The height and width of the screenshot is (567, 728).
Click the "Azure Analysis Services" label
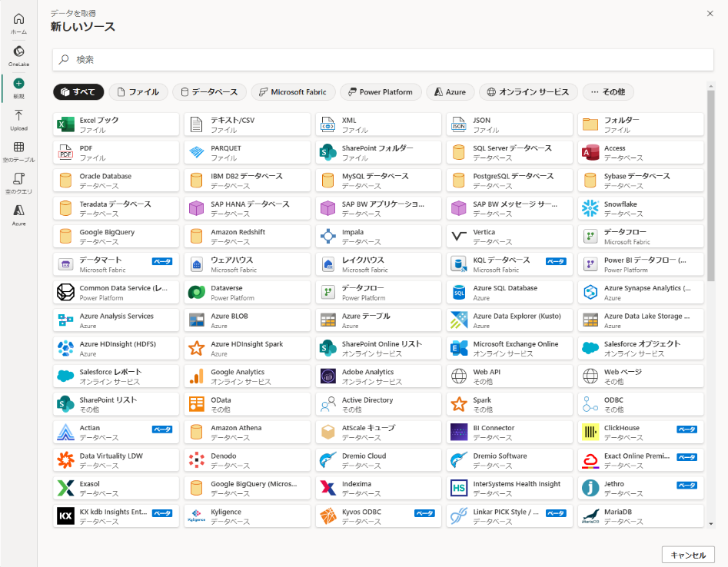coord(117,316)
